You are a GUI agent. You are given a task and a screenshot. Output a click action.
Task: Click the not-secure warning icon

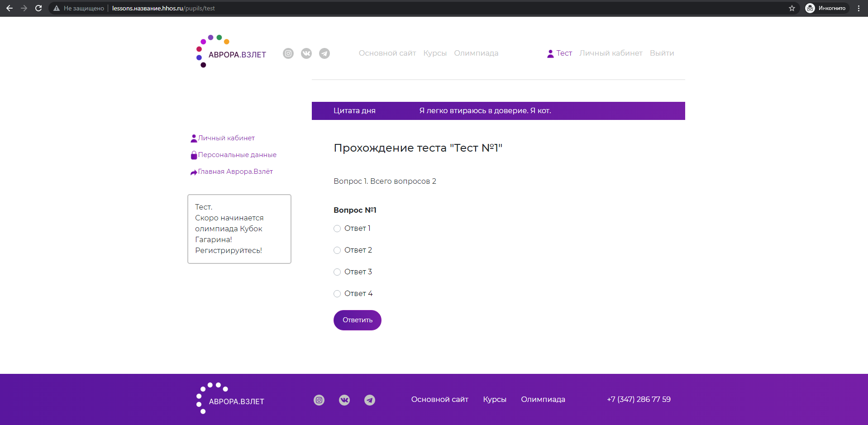pyautogui.click(x=57, y=8)
